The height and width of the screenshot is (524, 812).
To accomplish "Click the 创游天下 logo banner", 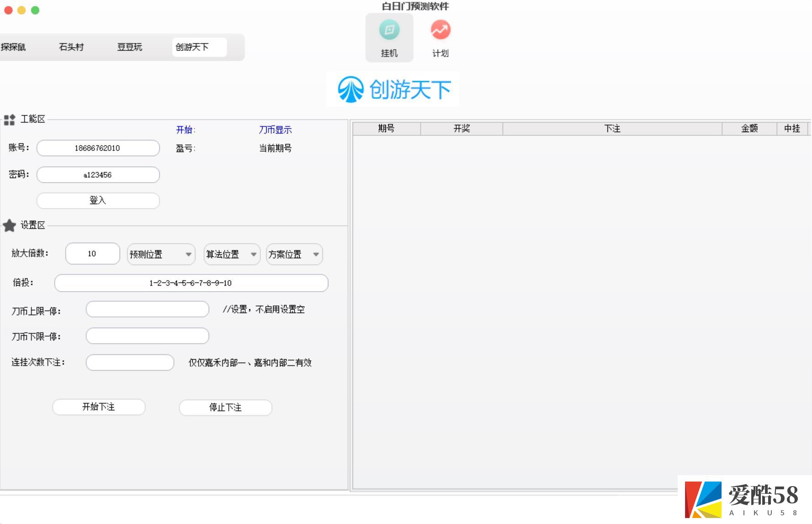I will 393,89.
